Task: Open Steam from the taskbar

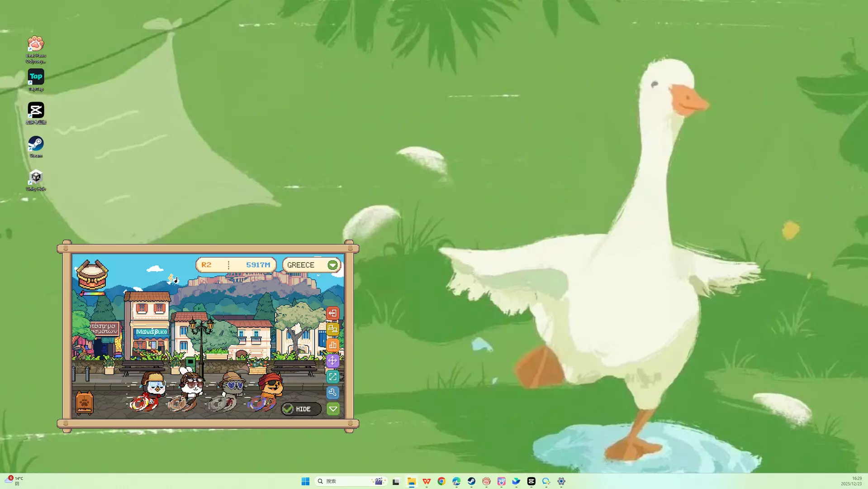Action: (471, 481)
